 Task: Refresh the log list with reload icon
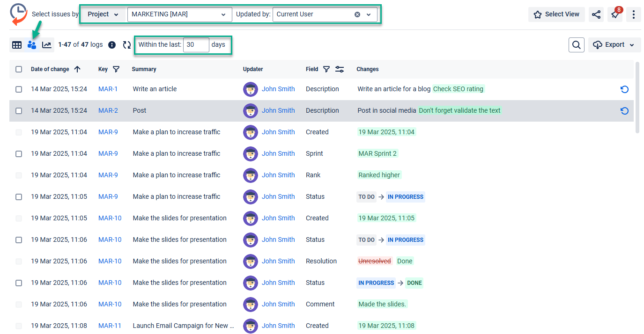pos(127,45)
